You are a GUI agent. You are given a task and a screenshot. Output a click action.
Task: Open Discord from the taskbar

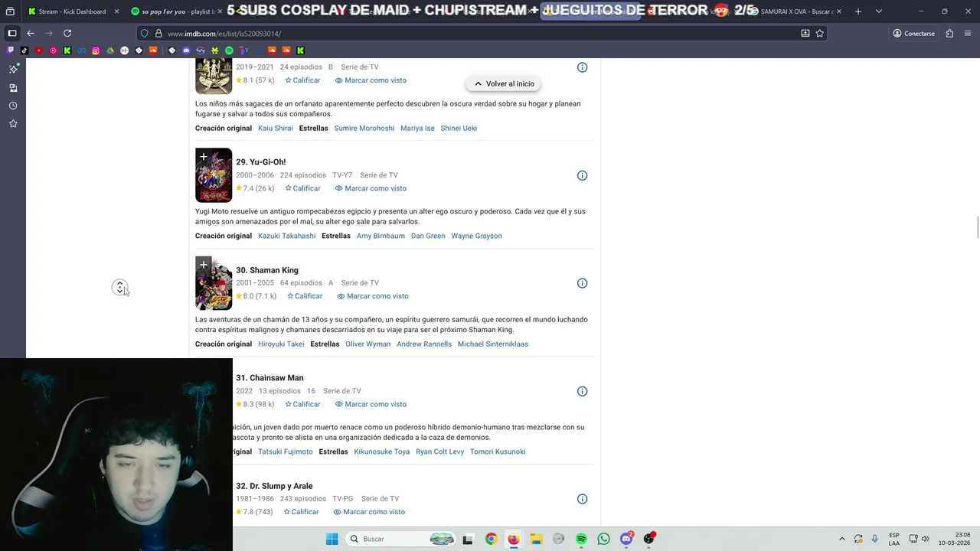pos(626,539)
